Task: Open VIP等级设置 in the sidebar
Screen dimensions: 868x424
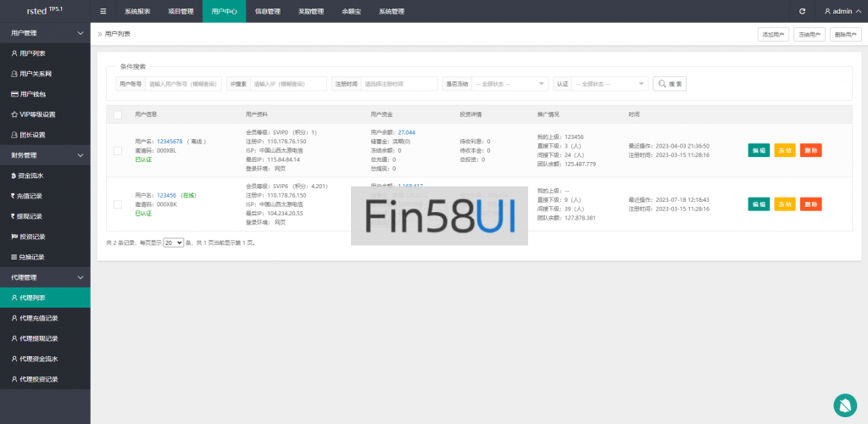Action: pos(37,114)
